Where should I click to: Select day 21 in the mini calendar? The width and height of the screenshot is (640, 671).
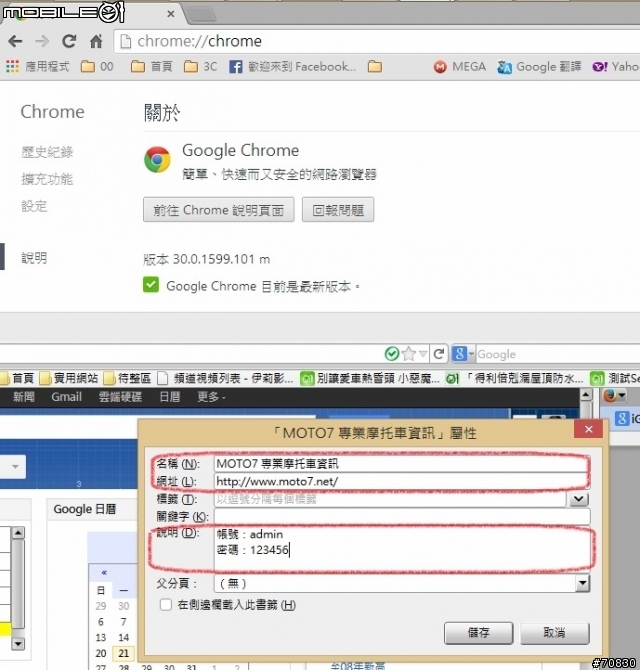coord(124,653)
